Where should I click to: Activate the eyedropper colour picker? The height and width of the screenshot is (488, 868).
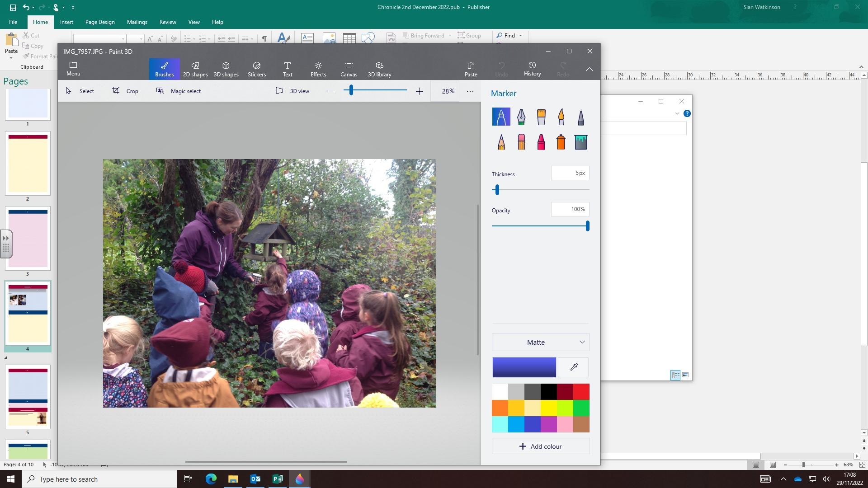tap(574, 367)
